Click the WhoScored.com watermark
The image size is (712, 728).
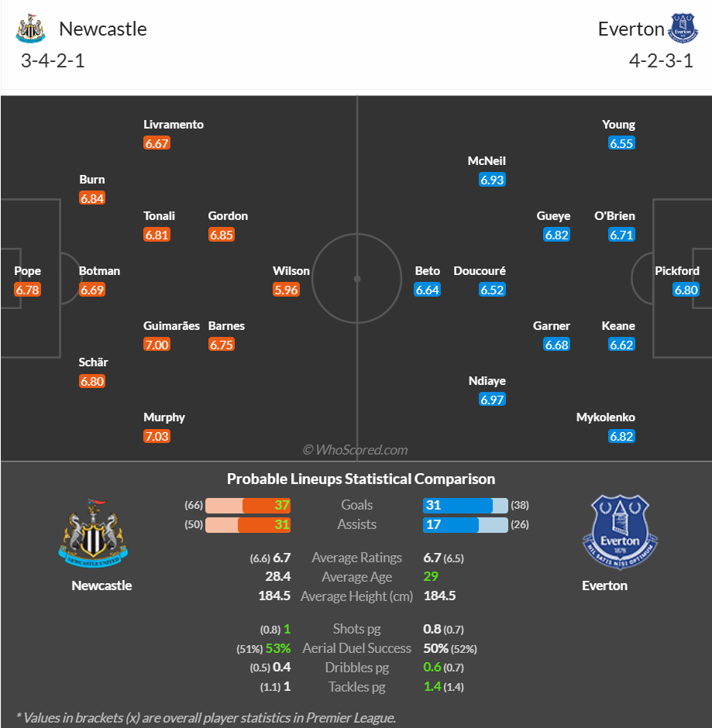356,449
